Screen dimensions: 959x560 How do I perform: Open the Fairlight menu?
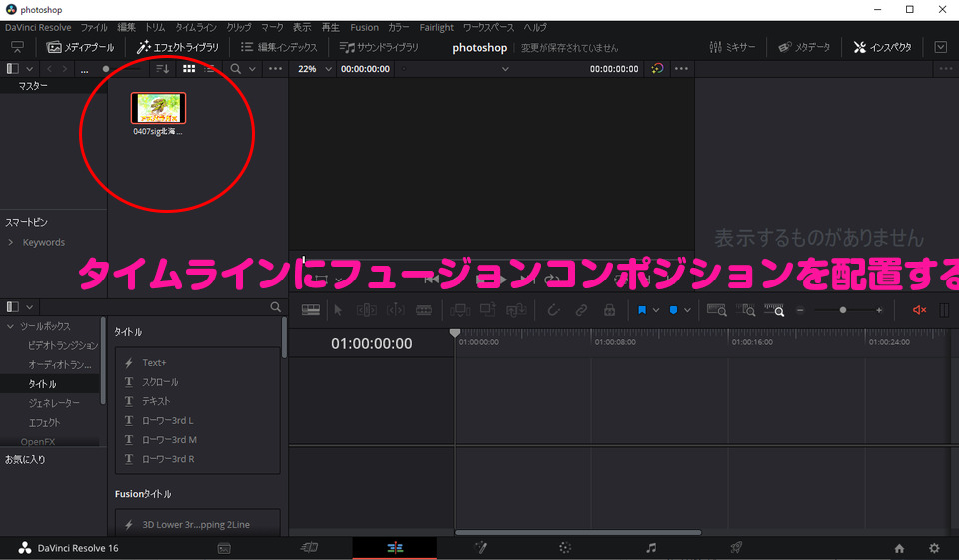point(437,28)
